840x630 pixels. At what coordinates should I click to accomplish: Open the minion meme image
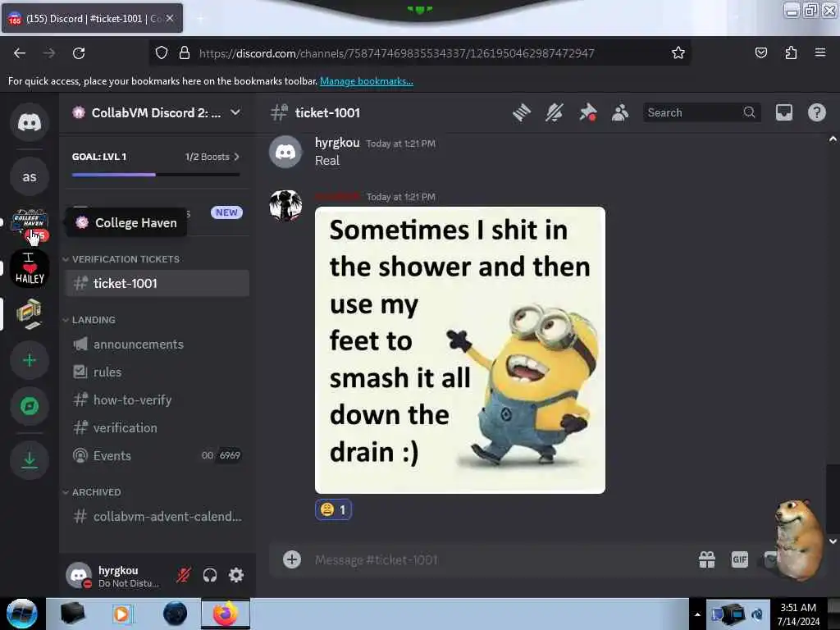click(x=459, y=349)
